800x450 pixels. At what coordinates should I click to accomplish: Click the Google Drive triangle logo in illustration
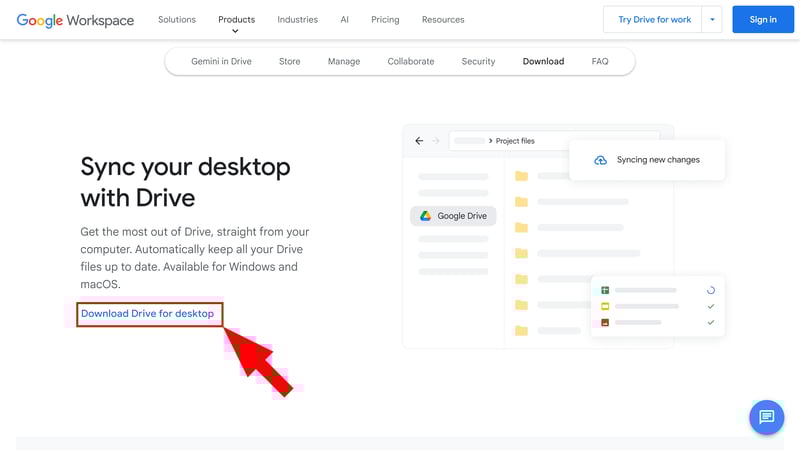pos(426,216)
